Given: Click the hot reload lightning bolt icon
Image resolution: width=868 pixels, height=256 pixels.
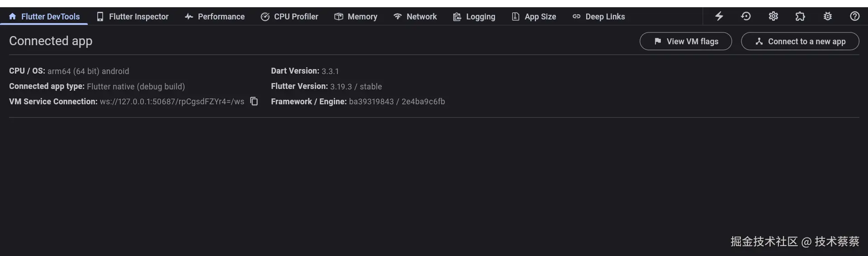Looking at the screenshot, I should point(719,16).
